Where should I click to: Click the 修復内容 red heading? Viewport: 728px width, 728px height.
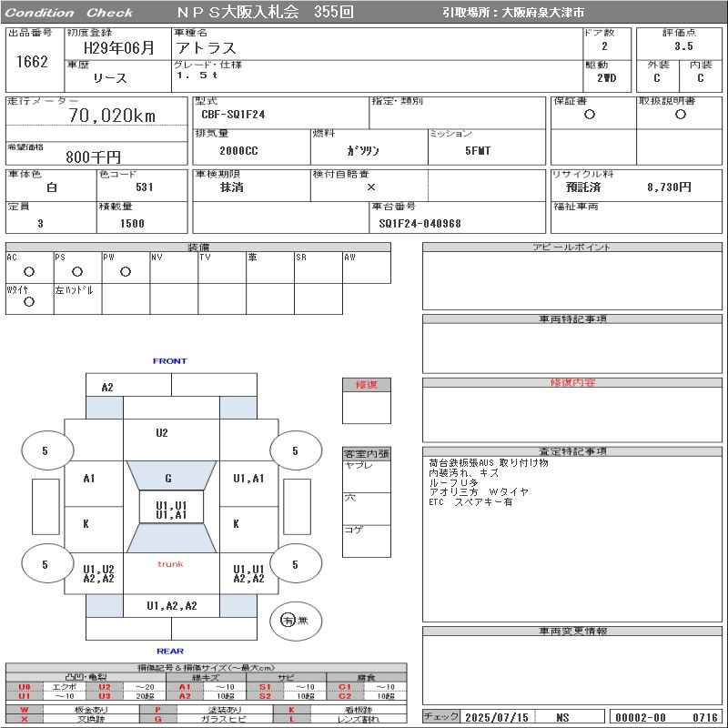[x=572, y=383]
